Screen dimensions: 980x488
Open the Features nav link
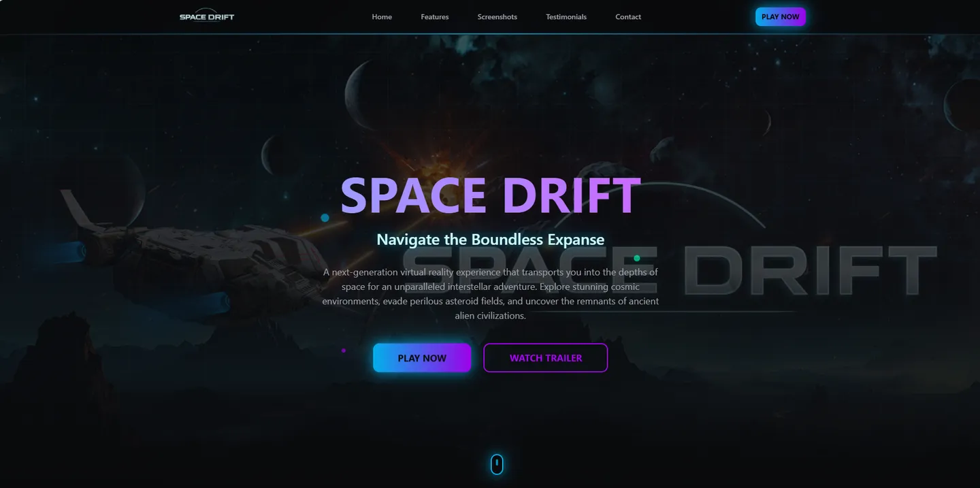tap(435, 17)
